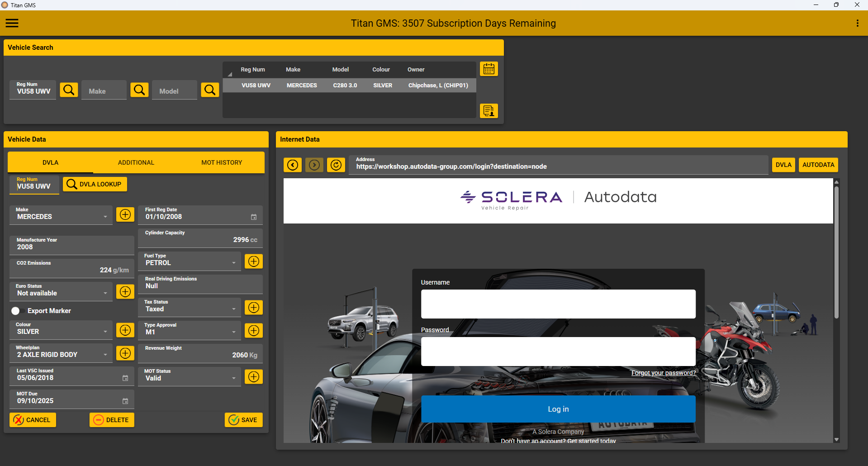The width and height of the screenshot is (868, 466).
Task: Expand the Make dropdown
Action: point(105,217)
